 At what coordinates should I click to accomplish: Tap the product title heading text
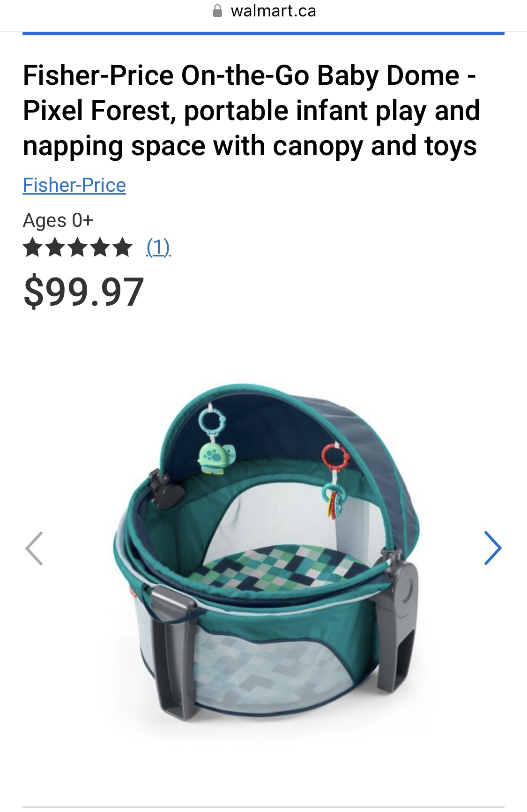pyautogui.click(x=252, y=110)
